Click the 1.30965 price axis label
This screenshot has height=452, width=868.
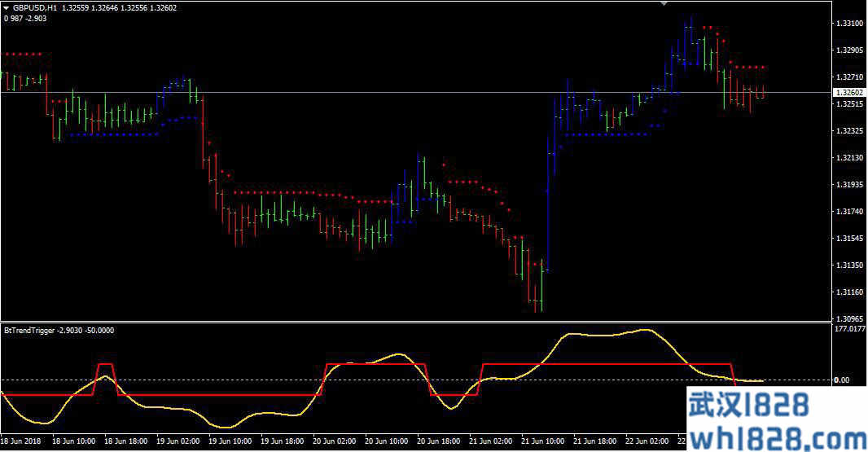point(849,318)
